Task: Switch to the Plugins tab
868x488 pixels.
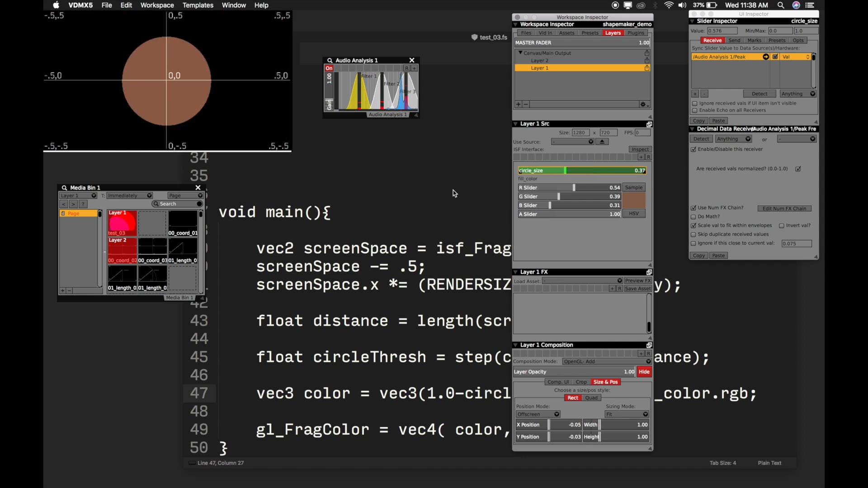Action: (636, 33)
